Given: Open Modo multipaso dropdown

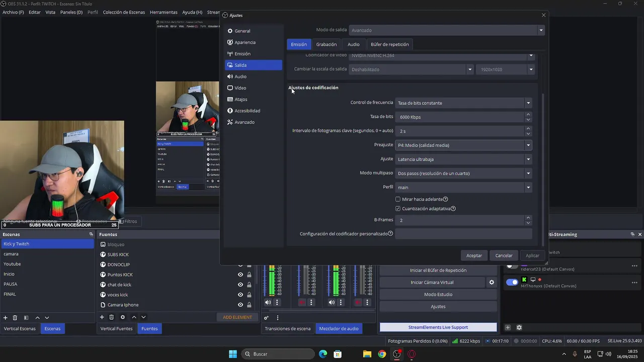Looking at the screenshot, I should 463,173.
